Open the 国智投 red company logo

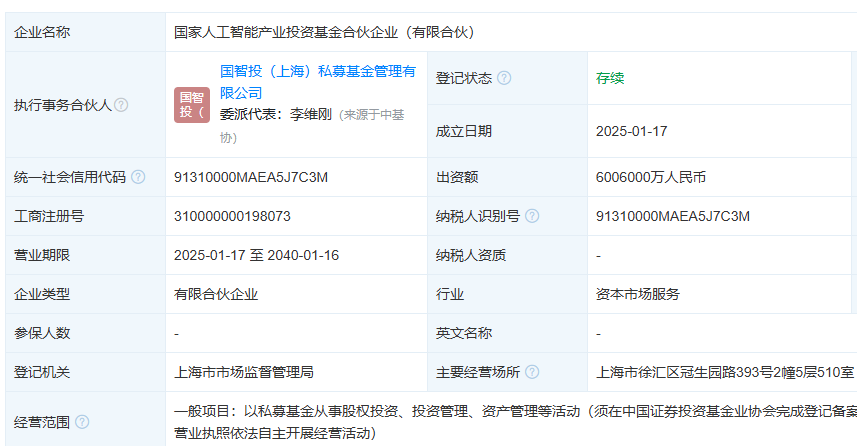click(x=192, y=105)
